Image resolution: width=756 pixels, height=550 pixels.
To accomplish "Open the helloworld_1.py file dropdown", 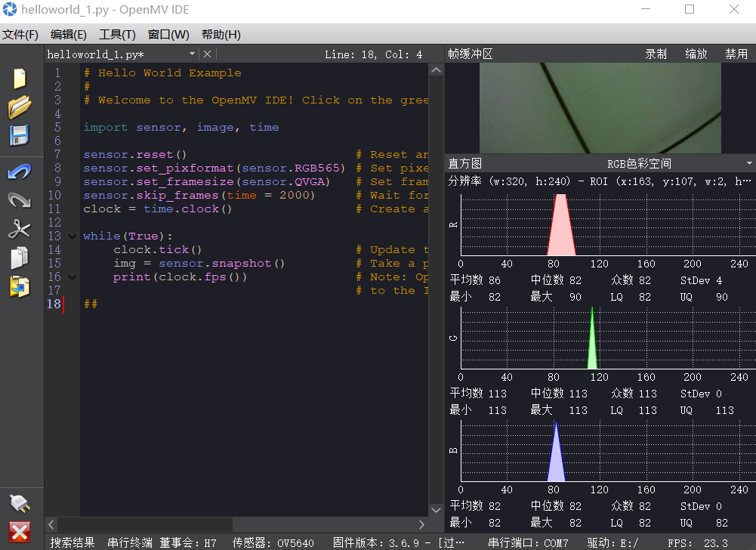I will tap(192, 54).
